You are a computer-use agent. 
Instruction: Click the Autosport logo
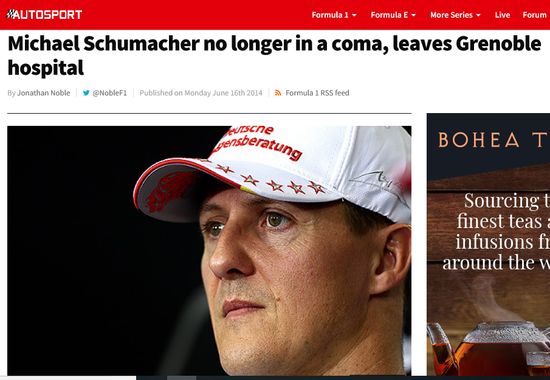click(44, 14)
